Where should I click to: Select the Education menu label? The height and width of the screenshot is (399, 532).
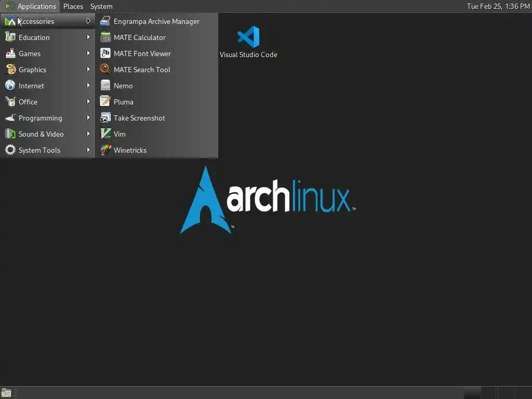[x=34, y=37]
